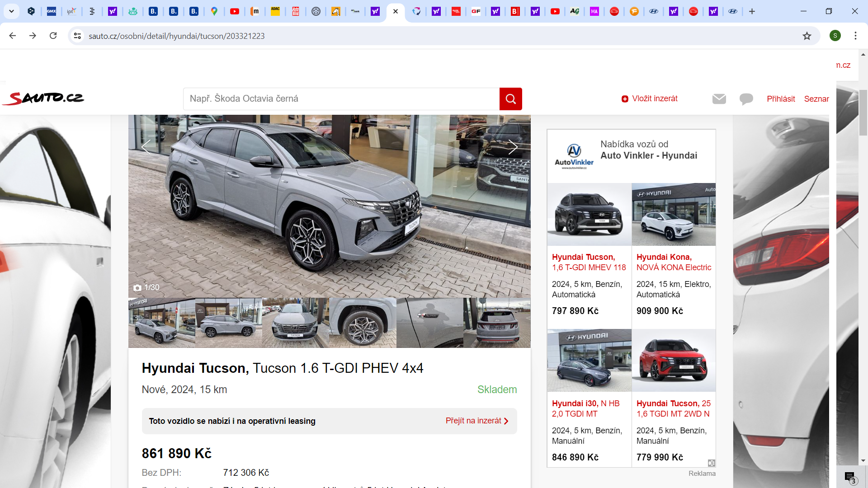Open the chat bubble icon
This screenshot has width=868, height=488.
[746, 99]
